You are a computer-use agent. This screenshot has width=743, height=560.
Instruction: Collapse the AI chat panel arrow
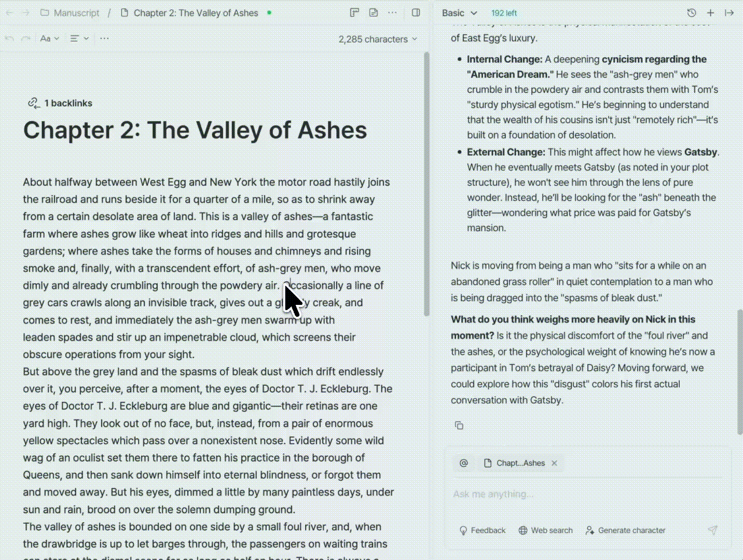729,13
